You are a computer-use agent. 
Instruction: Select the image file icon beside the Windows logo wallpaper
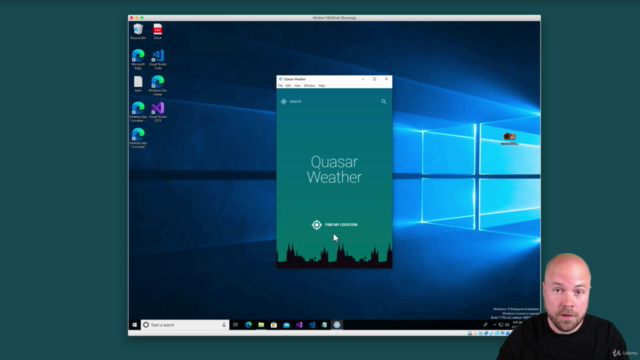click(509, 138)
